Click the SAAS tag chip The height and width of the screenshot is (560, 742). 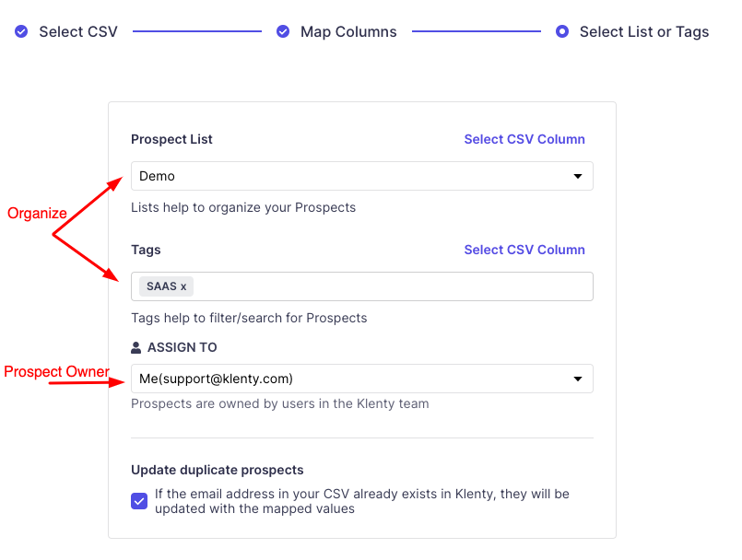pyautogui.click(x=160, y=286)
